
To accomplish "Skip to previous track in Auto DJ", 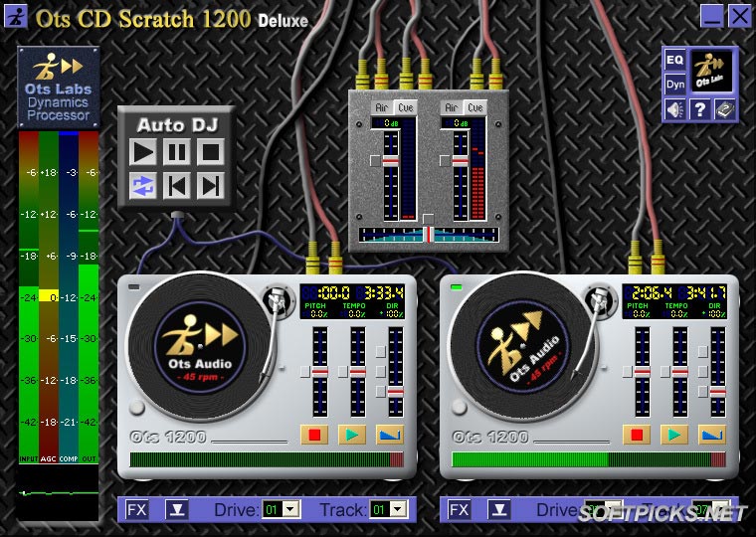I will point(177,185).
